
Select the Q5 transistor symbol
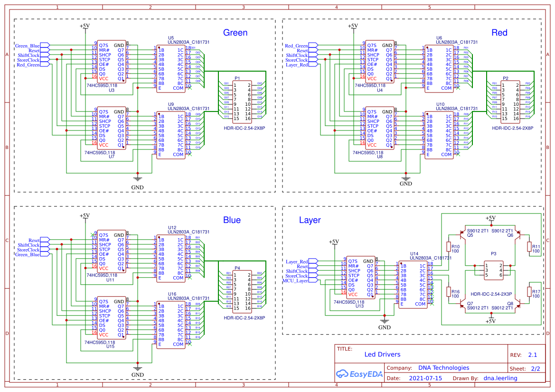tap(461, 234)
